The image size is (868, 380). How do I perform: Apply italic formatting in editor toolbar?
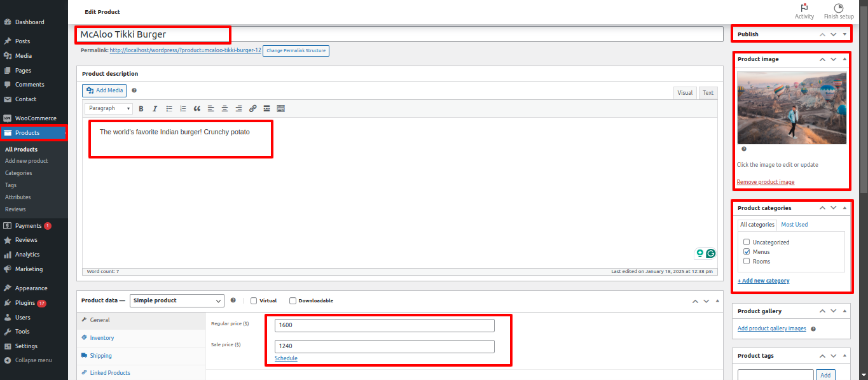click(x=155, y=109)
